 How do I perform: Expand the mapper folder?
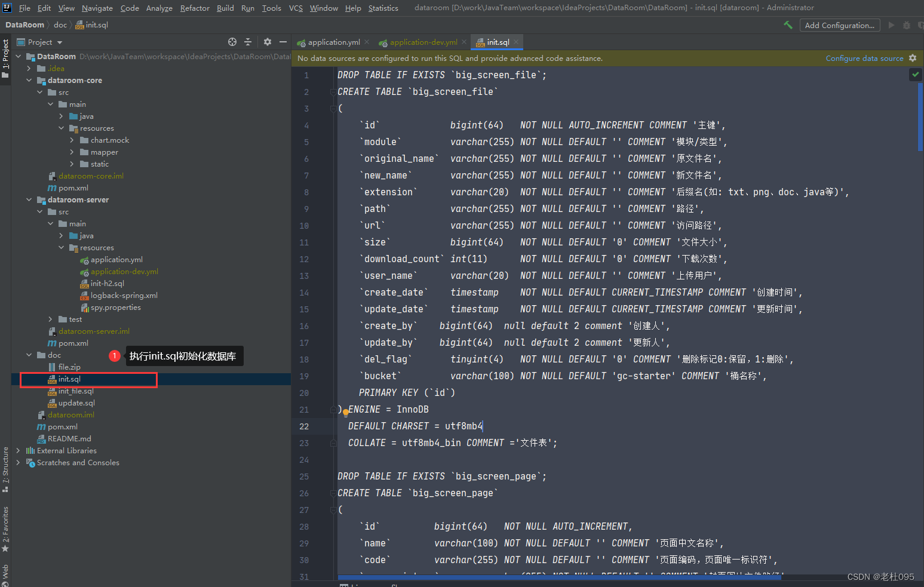coord(72,152)
